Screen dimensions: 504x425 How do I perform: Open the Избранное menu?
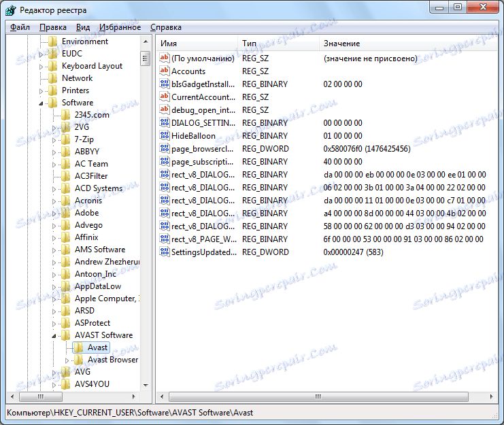tap(120, 27)
